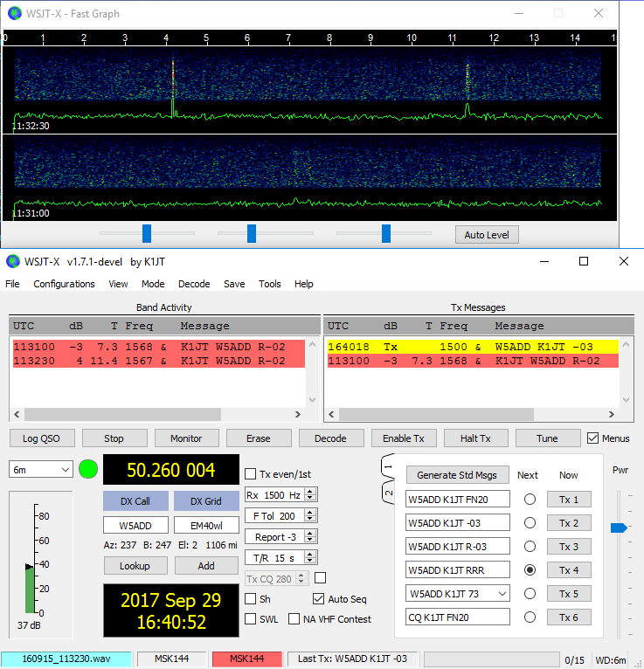644x669 pixels.
Task: Enable the Tx even/1st checkbox
Action: 251,474
